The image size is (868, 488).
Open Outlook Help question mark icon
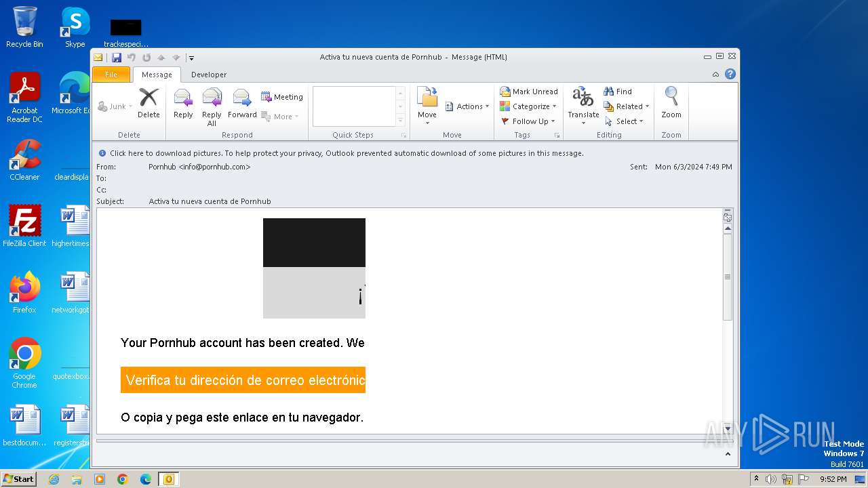pos(730,75)
